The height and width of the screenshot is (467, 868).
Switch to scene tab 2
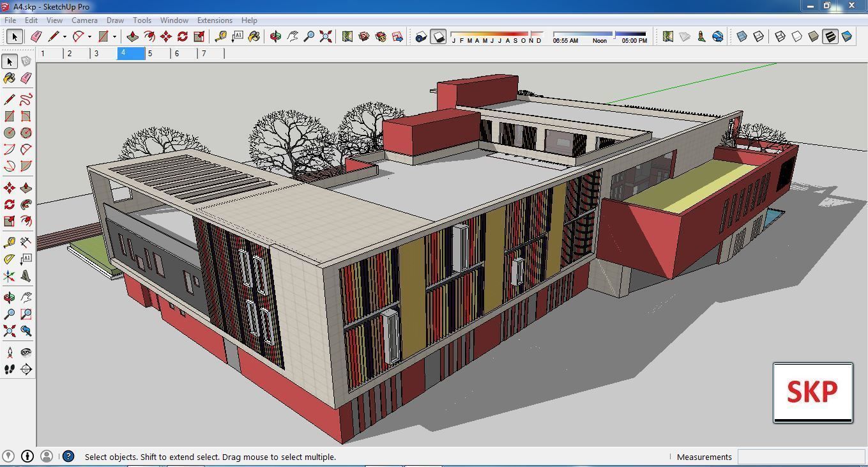tap(77, 54)
